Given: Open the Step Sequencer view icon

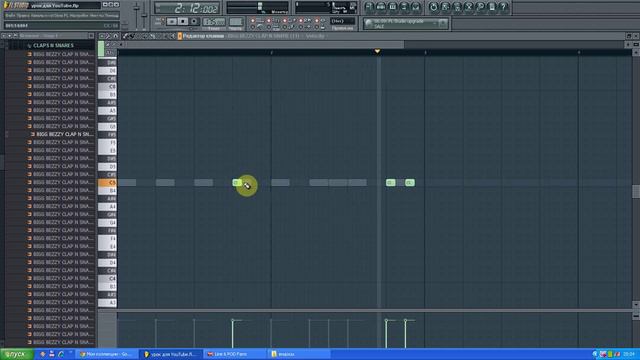Looking at the screenshot, I should point(381,7).
